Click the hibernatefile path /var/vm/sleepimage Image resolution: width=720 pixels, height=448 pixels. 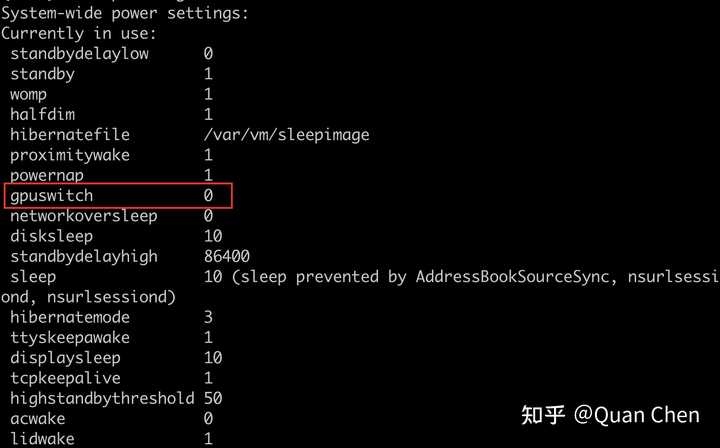pos(287,135)
